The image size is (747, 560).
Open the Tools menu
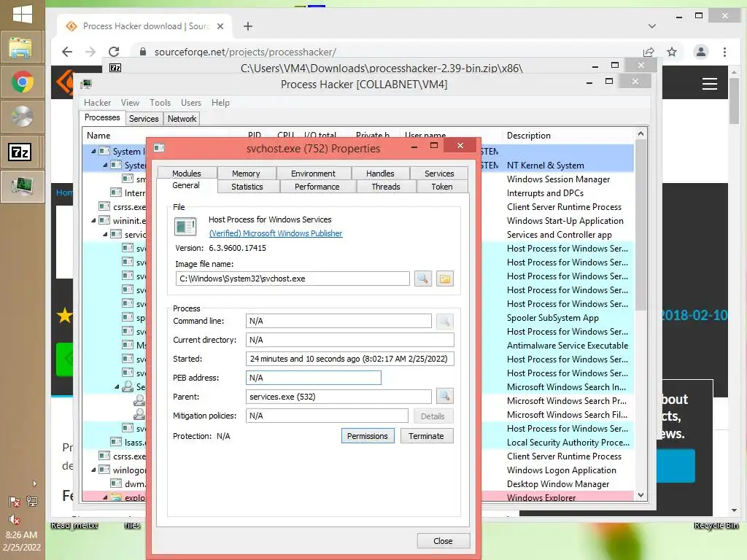tap(160, 102)
